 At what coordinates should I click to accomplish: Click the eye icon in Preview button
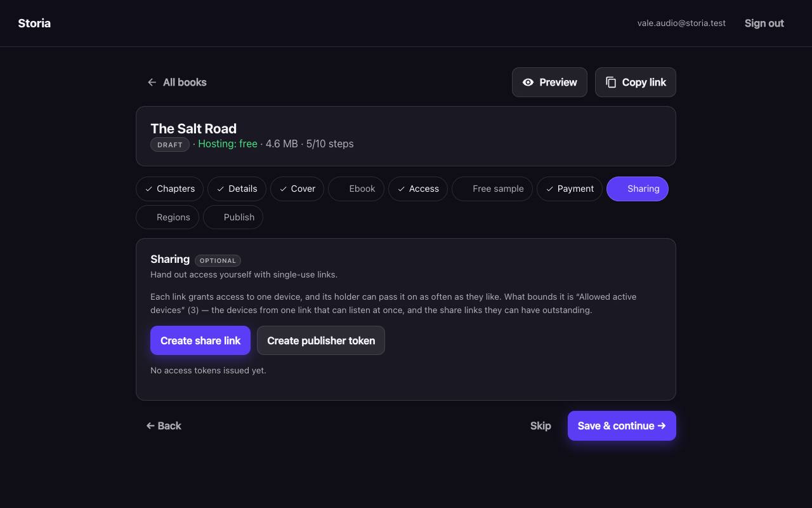click(528, 83)
